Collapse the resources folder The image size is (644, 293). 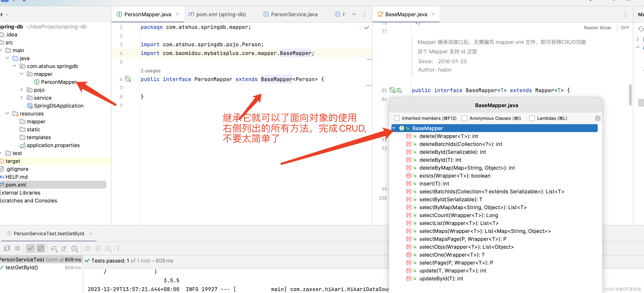click(x=8, y=113)
